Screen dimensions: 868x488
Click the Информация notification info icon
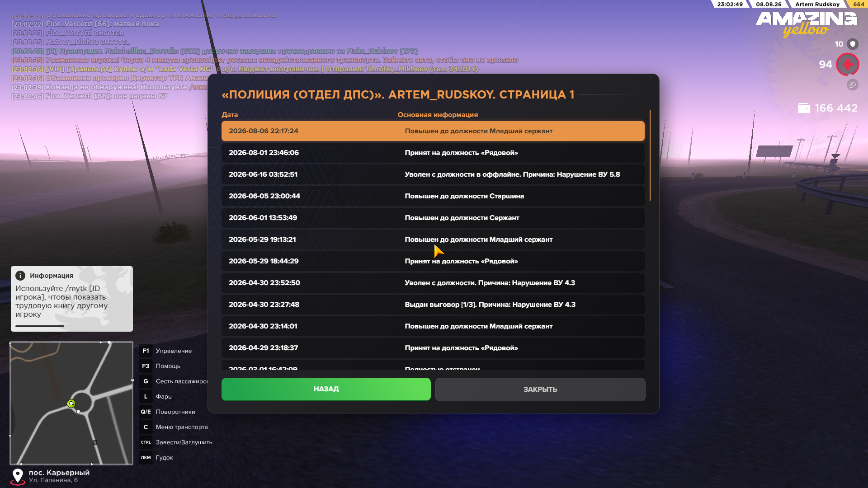point(20,276)
